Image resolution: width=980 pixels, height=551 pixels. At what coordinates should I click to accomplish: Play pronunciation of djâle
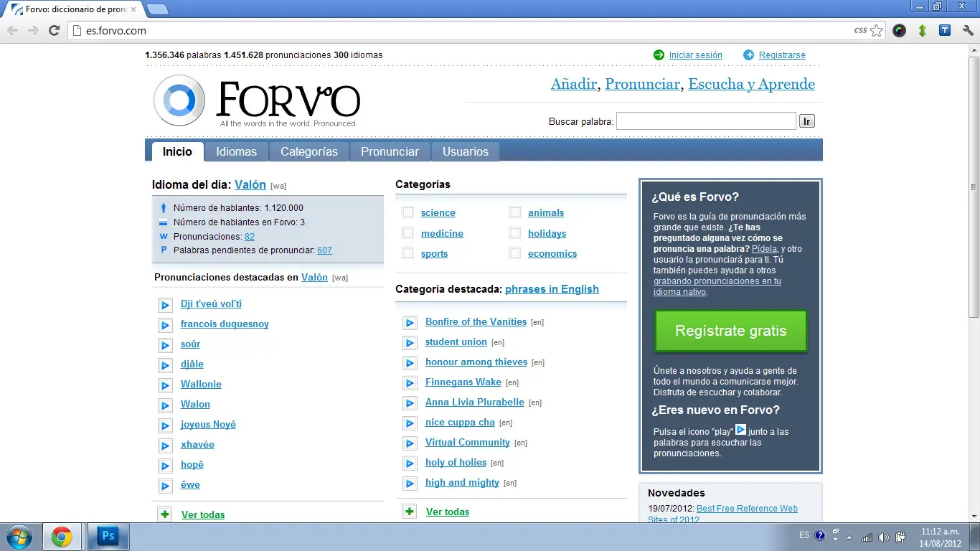click(165, 365)
